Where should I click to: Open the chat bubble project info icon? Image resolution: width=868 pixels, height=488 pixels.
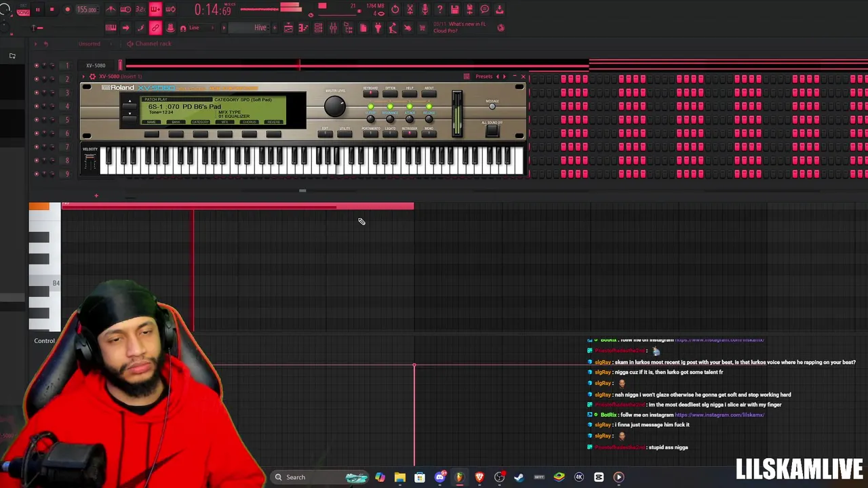[x=485, y=9]
